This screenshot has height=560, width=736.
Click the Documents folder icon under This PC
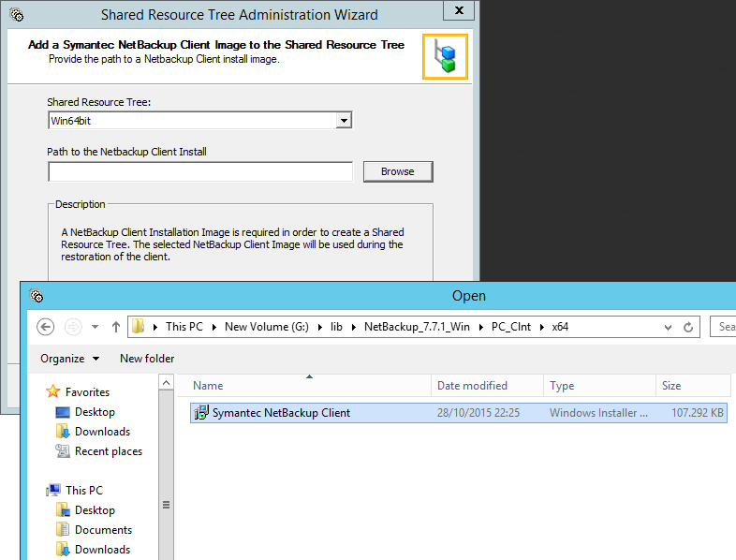coord(63,529)
